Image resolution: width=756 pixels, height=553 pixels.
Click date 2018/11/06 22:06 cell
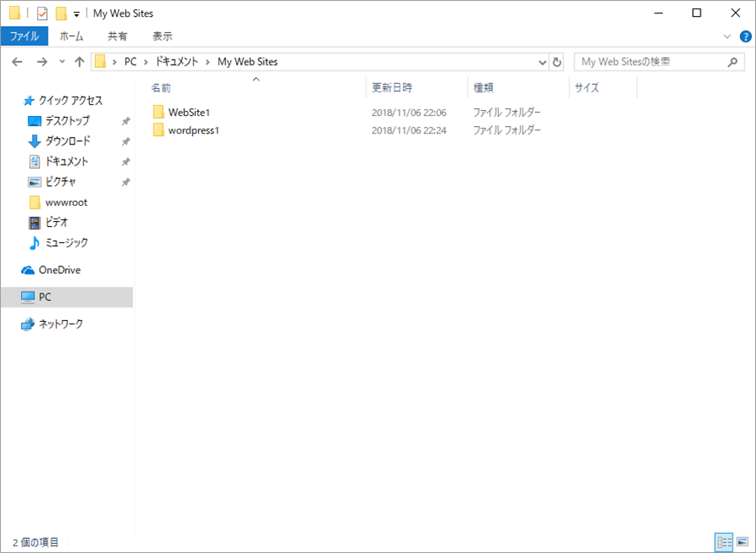(409, 113)
